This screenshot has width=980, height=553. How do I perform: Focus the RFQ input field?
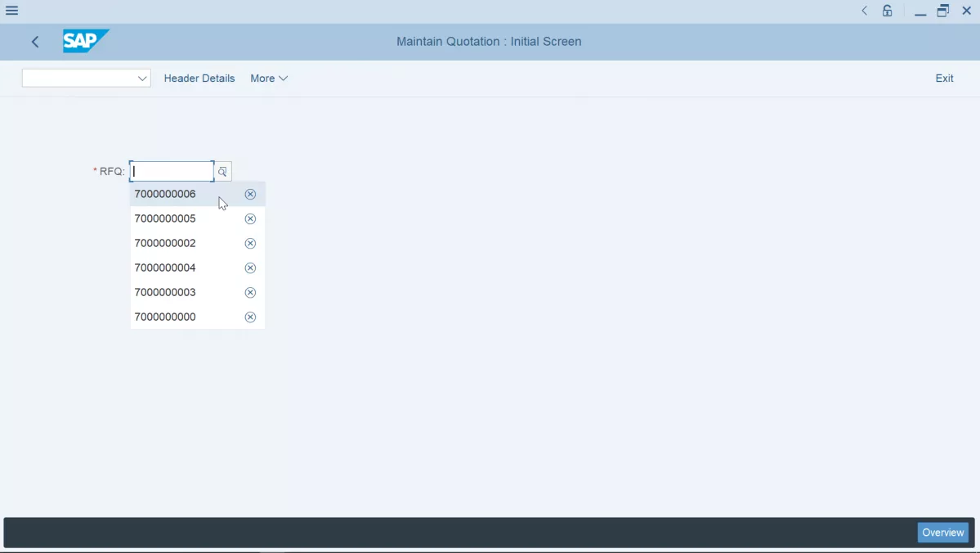point(172,172)
